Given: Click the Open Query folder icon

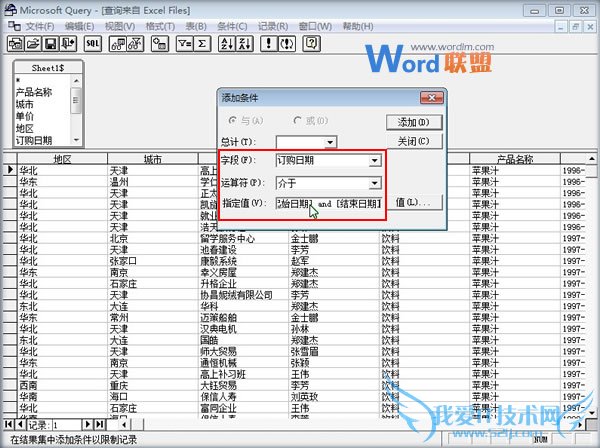Looking at the screenshot, I should (33, 44).
